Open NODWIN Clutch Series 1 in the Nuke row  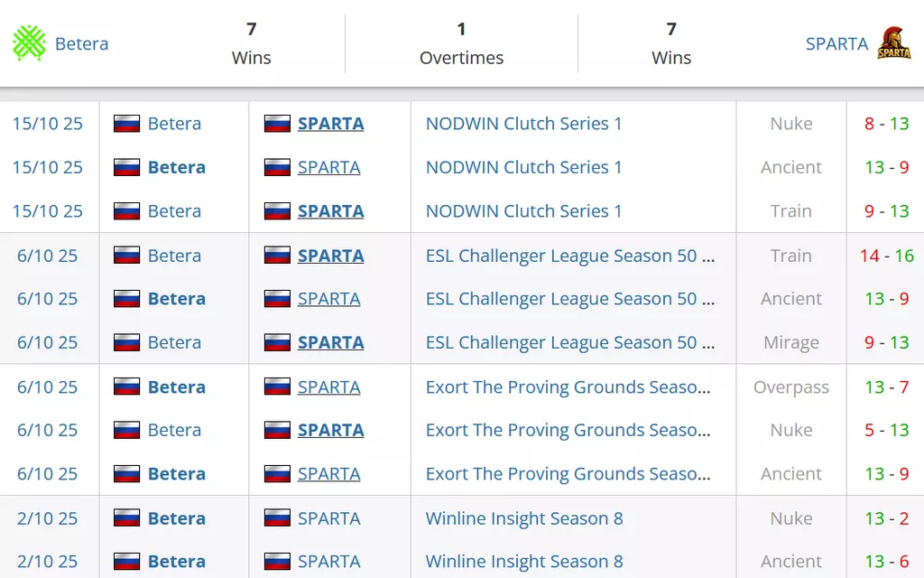tap(523, 124)
